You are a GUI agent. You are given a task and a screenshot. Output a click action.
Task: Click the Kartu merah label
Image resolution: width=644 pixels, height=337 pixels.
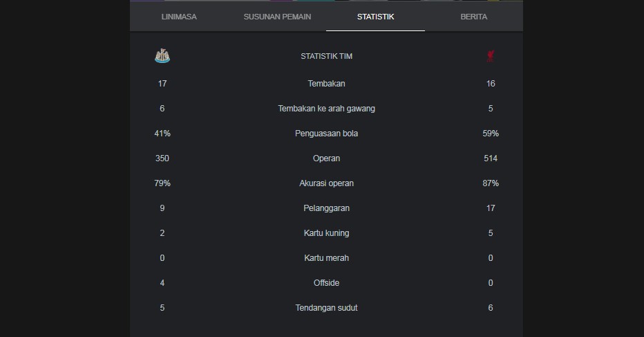(x=327, y=258)
